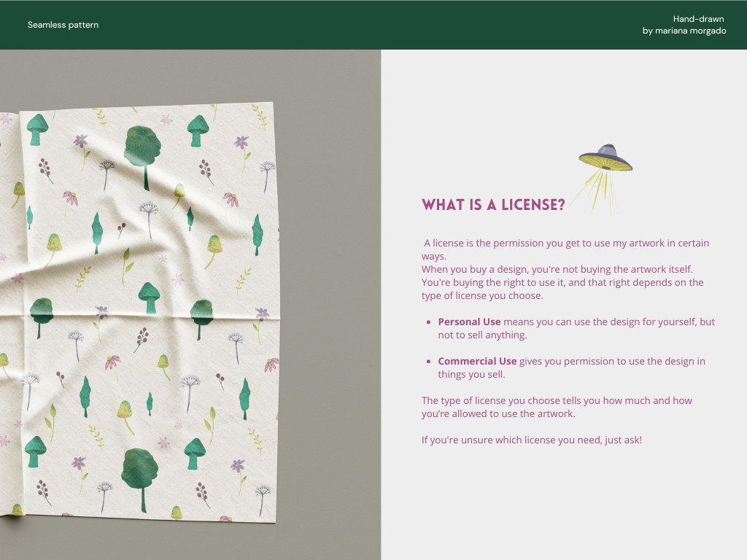Image resolution: width=747 pixels, height=560 pixels.
Task: Click the fabric pattern mockup image
Action: [x=139, y=312]
